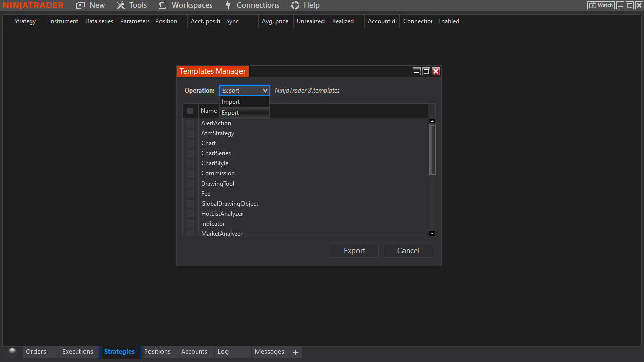The height and width of the screenshot is (362, 644).
Task: Click the Help lifebuoy icon
Action: click(295, 5)
